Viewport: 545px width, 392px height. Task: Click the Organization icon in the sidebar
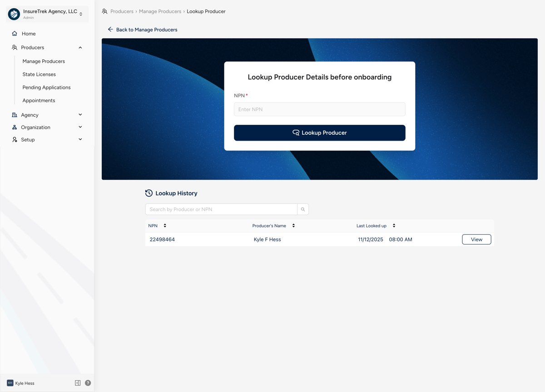click(x=14, y=127)
